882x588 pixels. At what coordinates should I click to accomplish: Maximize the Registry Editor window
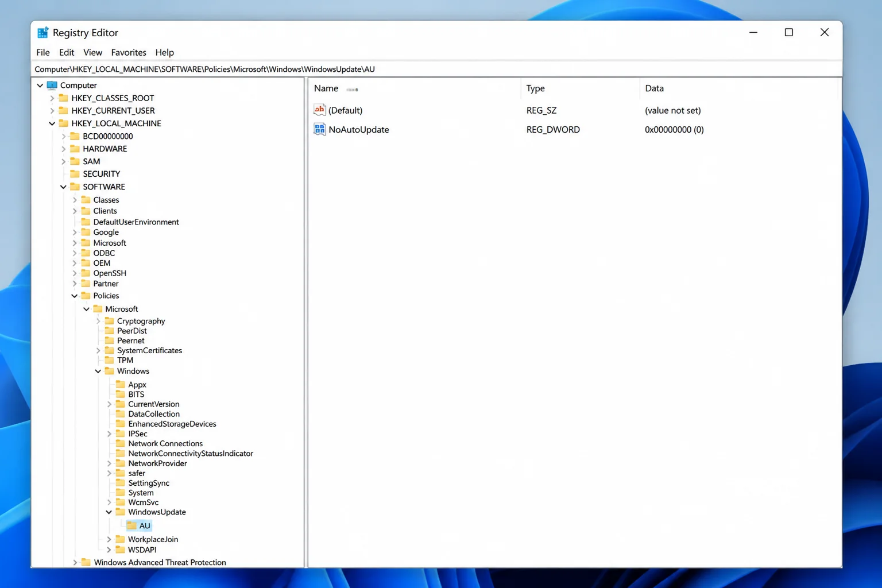(x=789, y=33)
